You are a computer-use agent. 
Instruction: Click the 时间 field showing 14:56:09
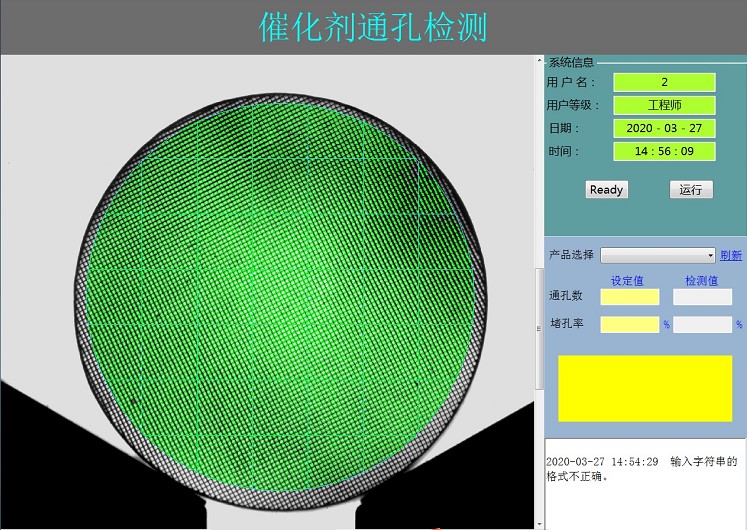click(x=664, y=151)
